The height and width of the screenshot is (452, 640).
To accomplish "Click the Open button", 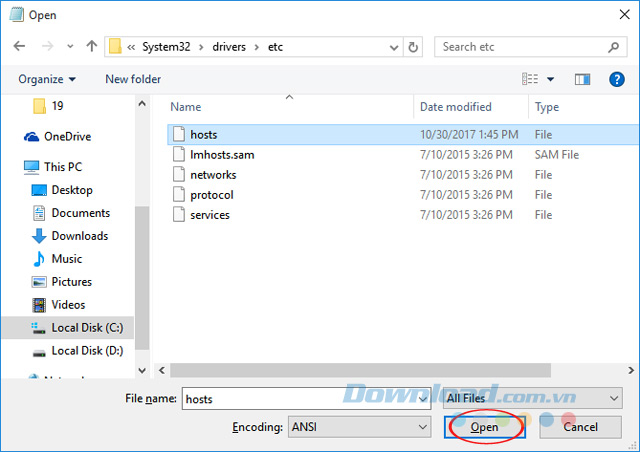I will click(484, 427).
